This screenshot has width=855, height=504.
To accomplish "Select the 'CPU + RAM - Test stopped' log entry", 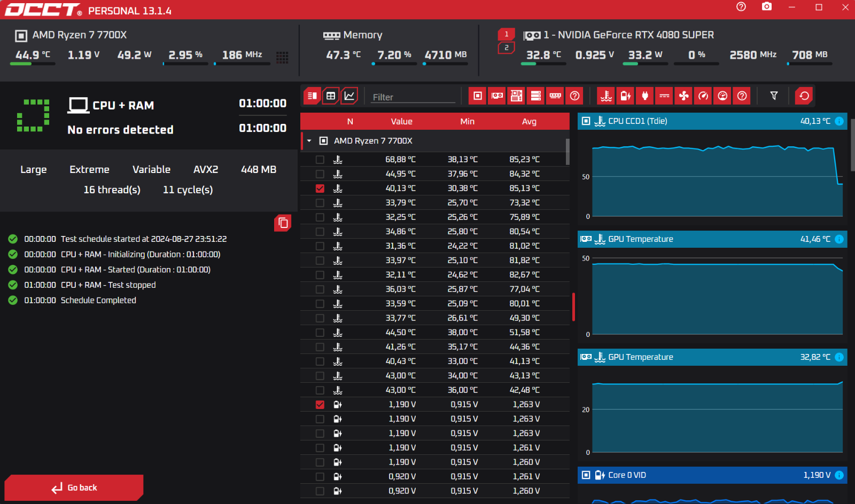I will coord(108,285).
